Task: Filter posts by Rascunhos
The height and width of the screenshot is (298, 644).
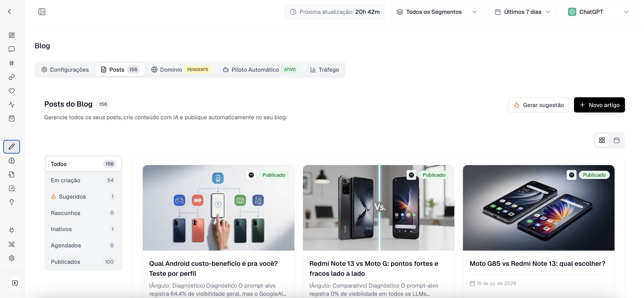Action: (83, 213)
